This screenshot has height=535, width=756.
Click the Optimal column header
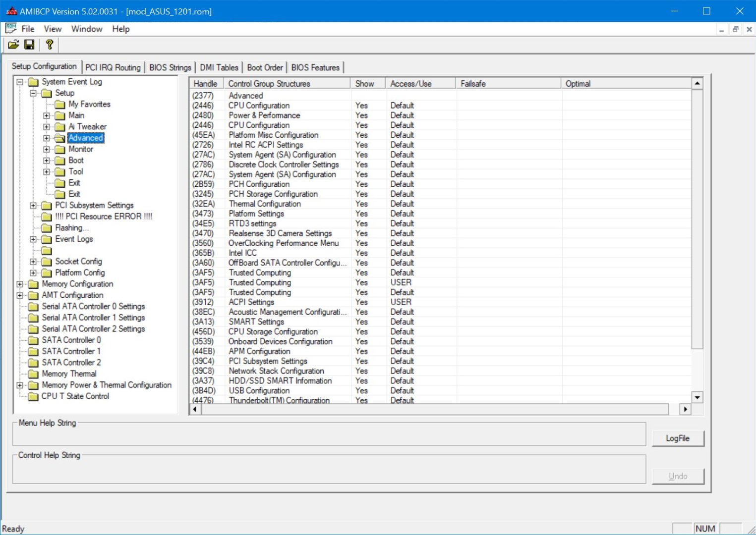coord(578,84)
